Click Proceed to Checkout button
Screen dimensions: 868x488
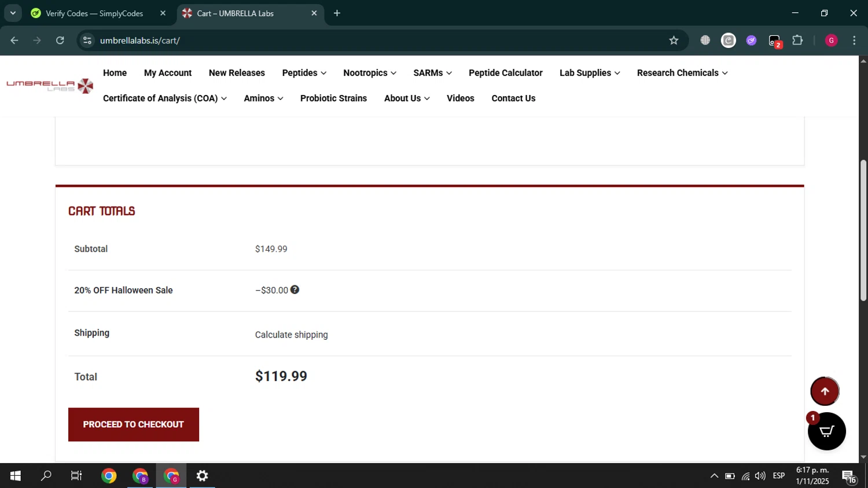point(134,424)
